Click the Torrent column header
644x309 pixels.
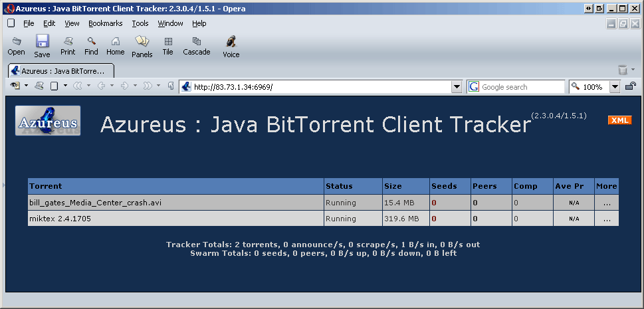click(175, 186)
